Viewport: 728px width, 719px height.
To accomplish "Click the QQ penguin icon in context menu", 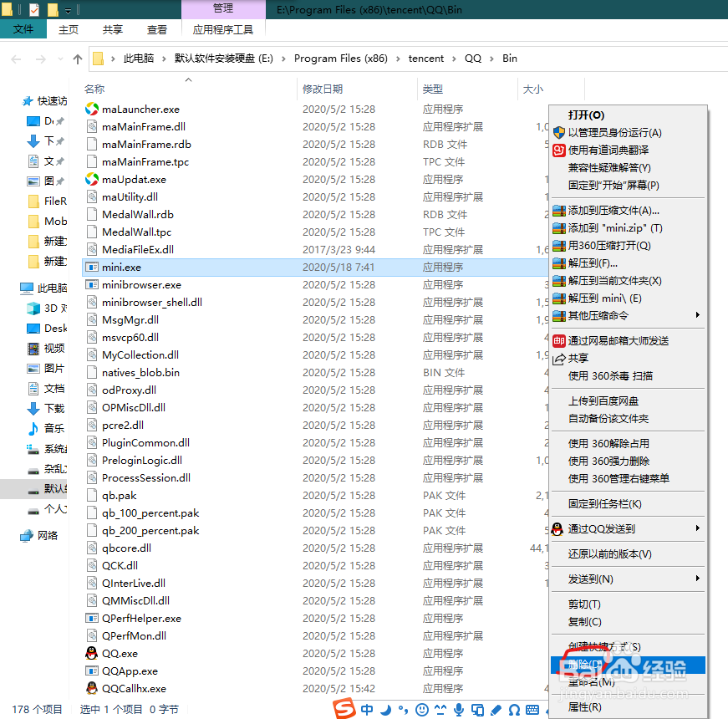I will pos(557,528).
